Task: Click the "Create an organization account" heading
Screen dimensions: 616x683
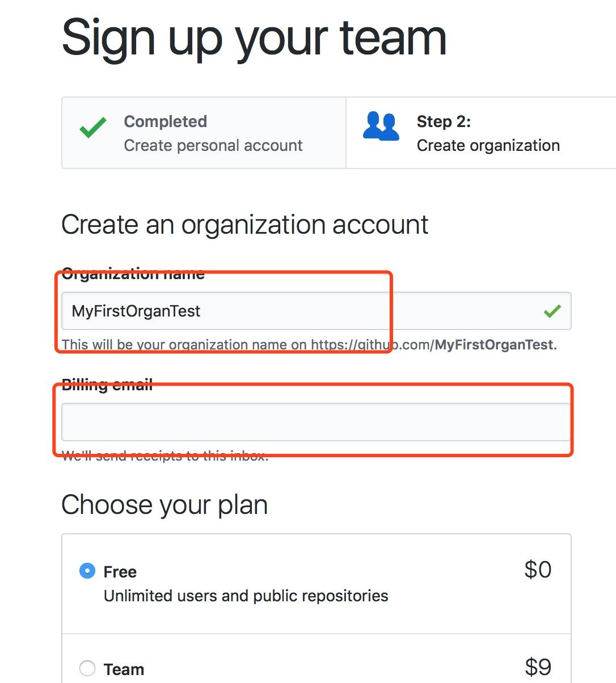Action: click(x=244, y=225)
